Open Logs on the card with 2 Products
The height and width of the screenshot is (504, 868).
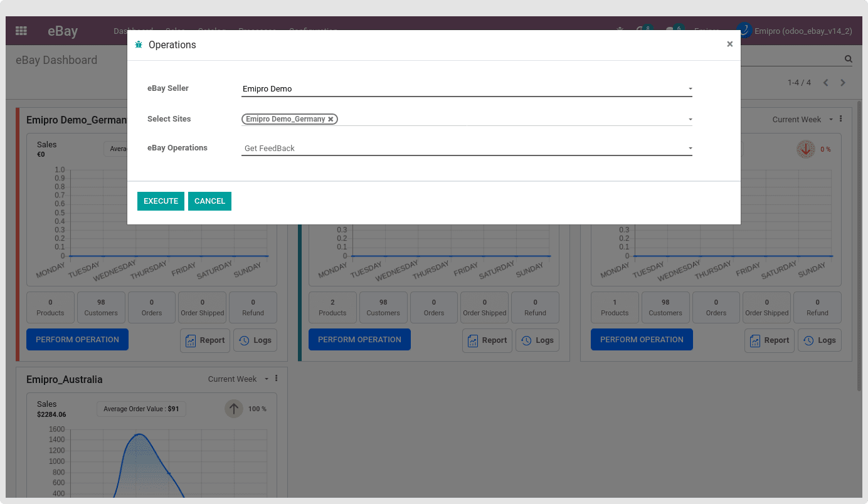537,340
